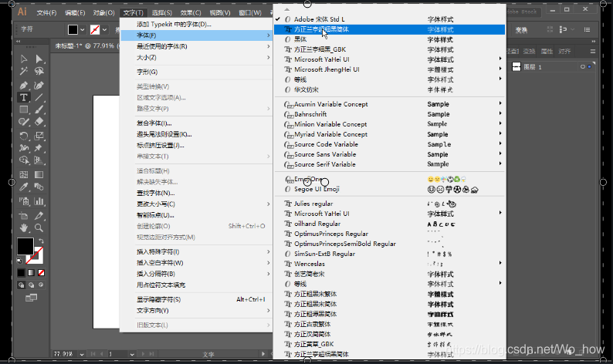Image resolution: width=613 pixels, height=364 pixels.
Task: Select the Eyedropper tool
Action: 24,187
